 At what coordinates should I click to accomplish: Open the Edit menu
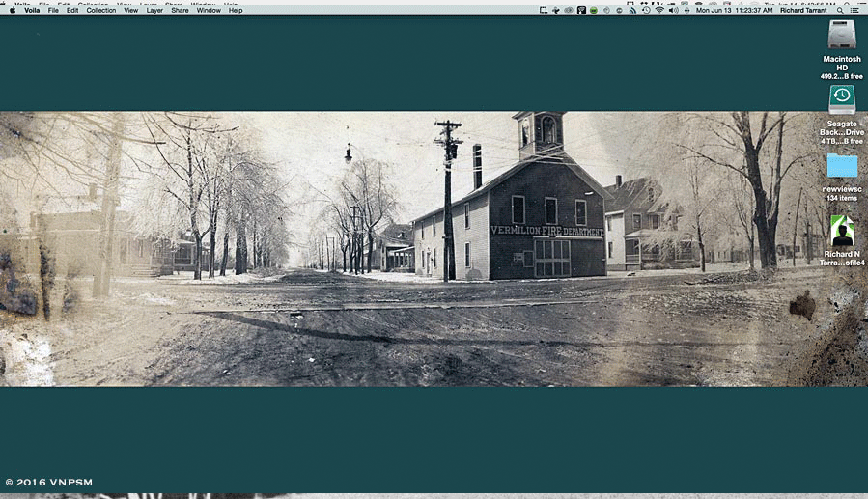tap(72, 10)
